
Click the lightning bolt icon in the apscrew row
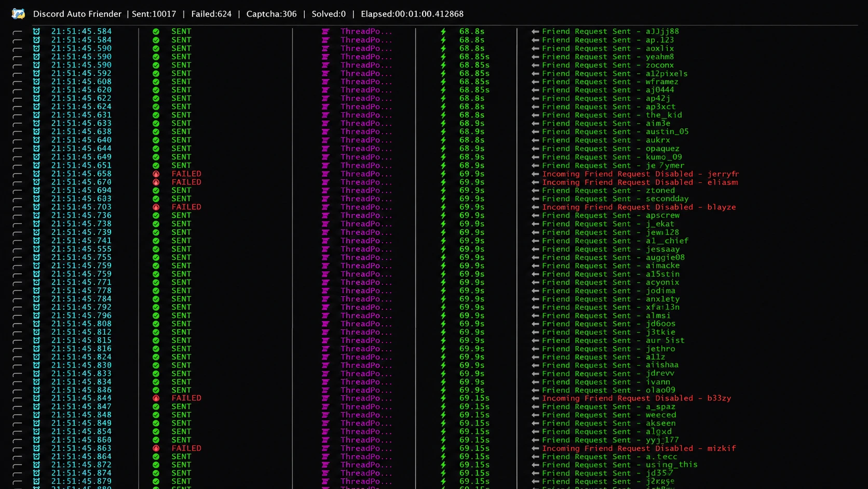click(x=443, y=215)
